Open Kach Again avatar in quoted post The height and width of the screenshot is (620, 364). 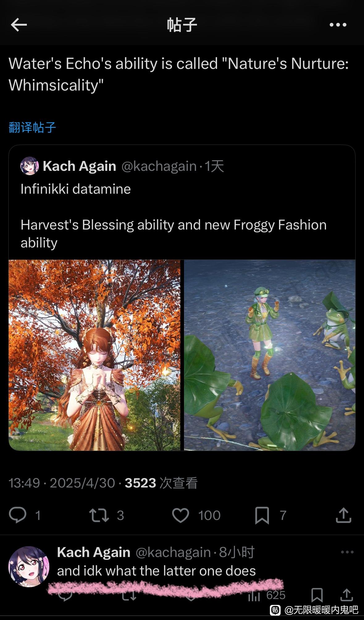coord(30,166)
